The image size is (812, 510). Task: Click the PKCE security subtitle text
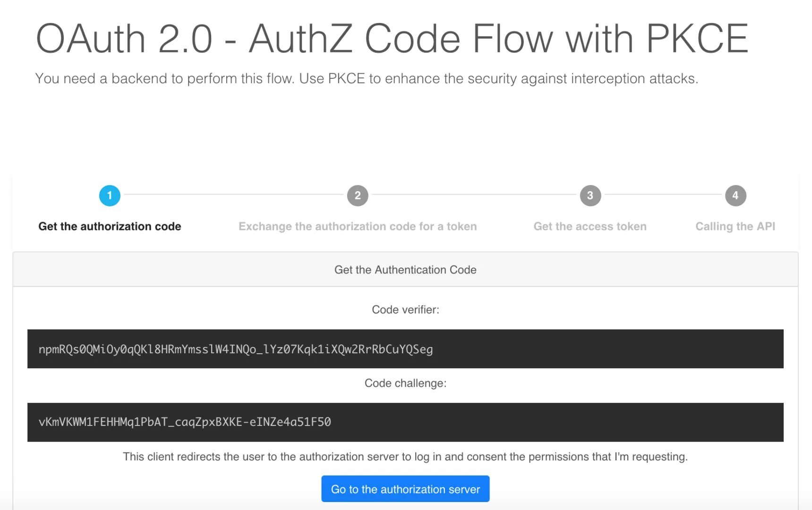pos(367,78)
